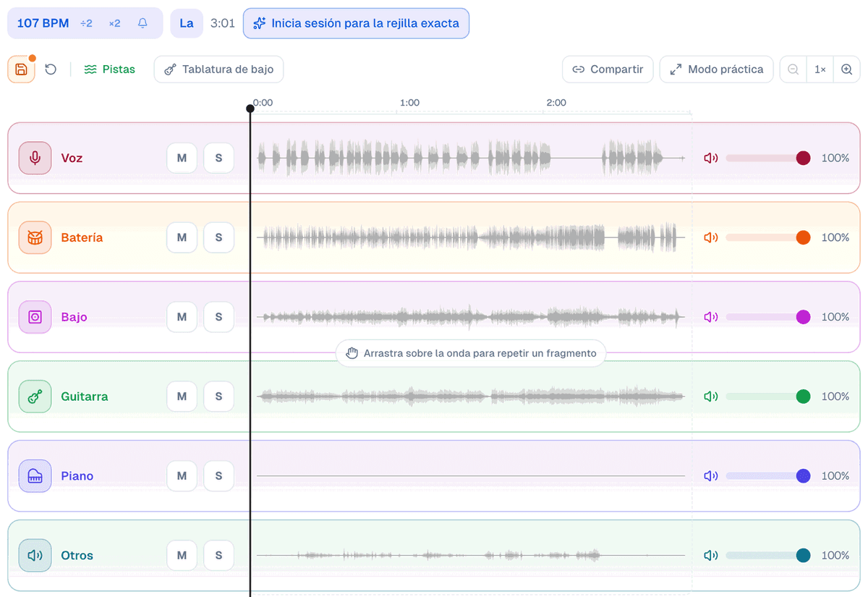The width and height of the screenshot is (868, 597).
Task: Click the playhead handle at 0:00
Action: tap(250, 109)
